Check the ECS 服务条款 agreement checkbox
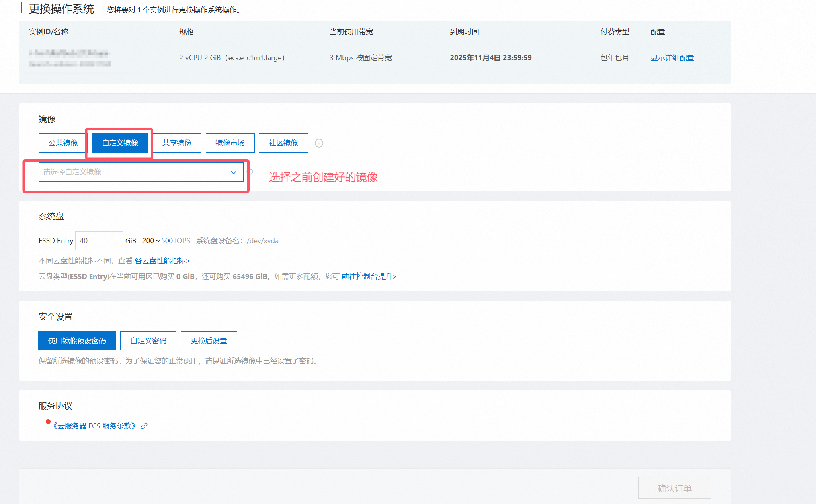The image size is (816, 504). click(x=43, y=426)
